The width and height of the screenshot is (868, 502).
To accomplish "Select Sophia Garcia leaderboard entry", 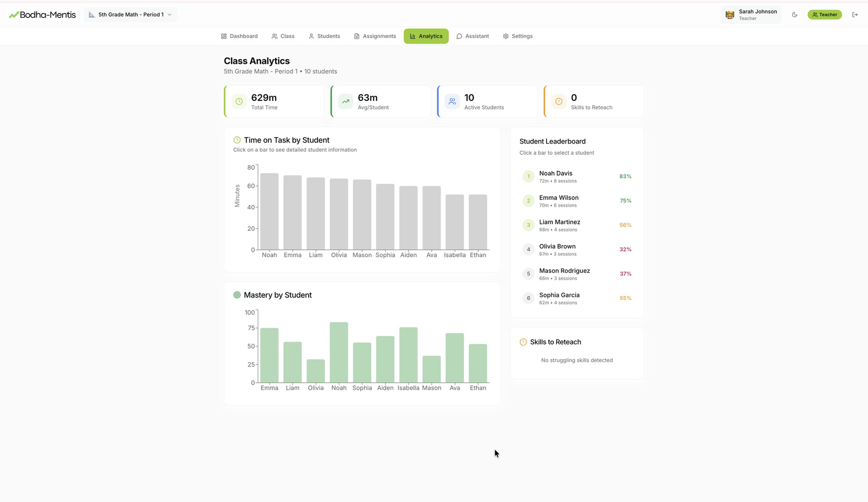I will point(577,298).
